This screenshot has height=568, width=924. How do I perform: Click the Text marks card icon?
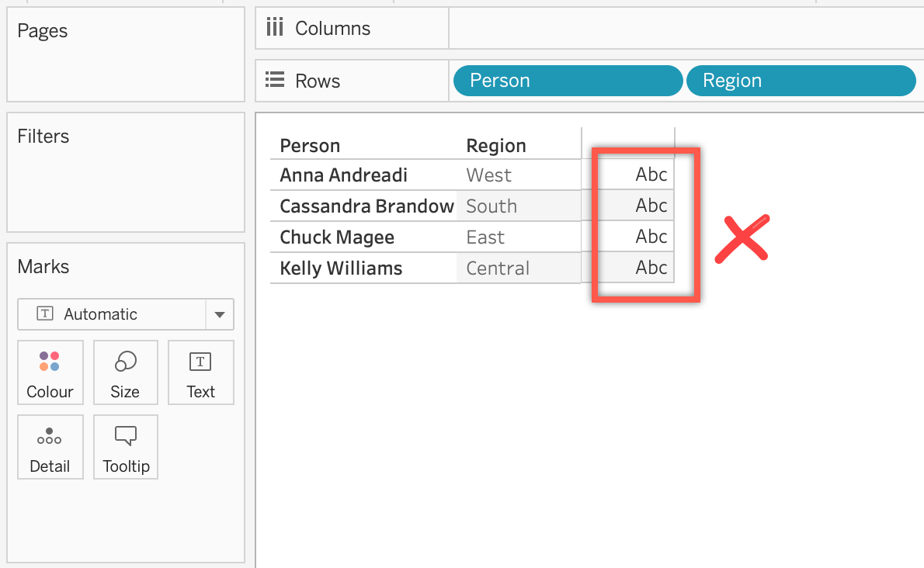[x=200, y=362]
